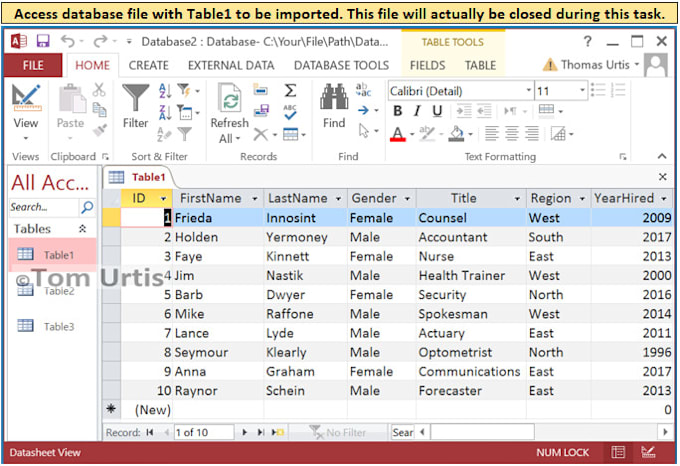680x466 pixels.
Task: Switch to the FIELDS tab
Action: click(428, 65)
